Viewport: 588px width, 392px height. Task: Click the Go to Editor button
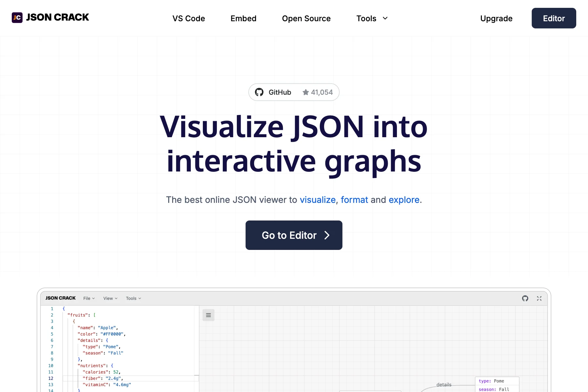[294, 235]
